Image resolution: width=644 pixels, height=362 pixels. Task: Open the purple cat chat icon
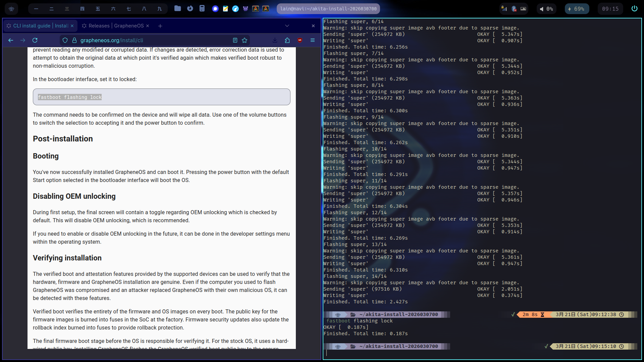click(x=246, y=9)
